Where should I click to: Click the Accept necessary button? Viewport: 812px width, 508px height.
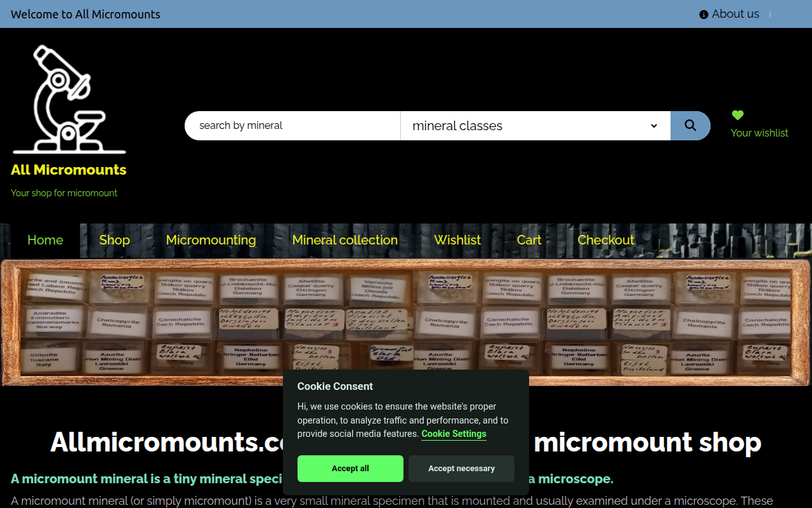(461, 469)
